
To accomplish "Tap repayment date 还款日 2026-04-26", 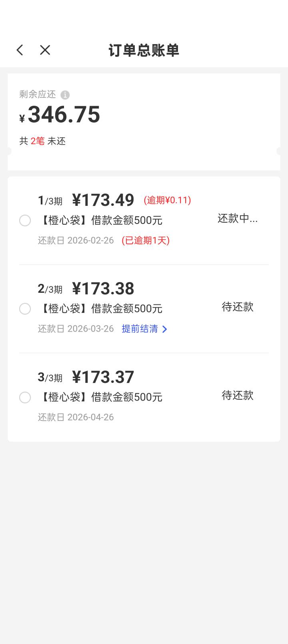I will (76, 417).
